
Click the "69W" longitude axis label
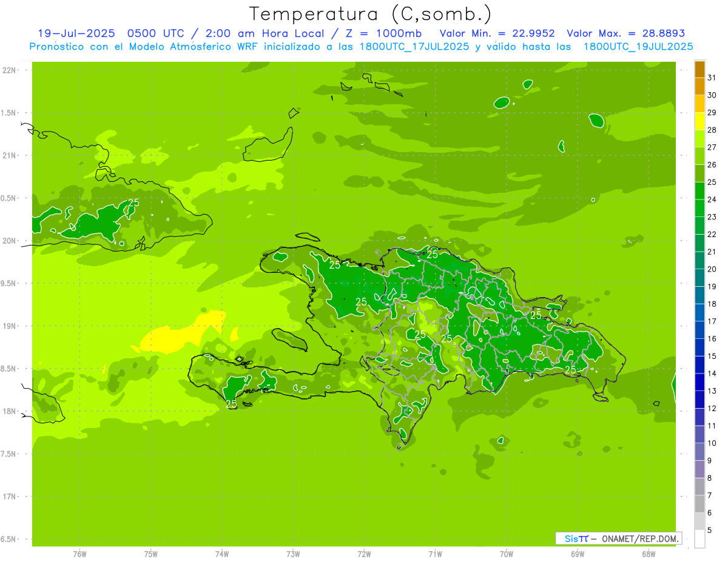click(x=578, y=554)
